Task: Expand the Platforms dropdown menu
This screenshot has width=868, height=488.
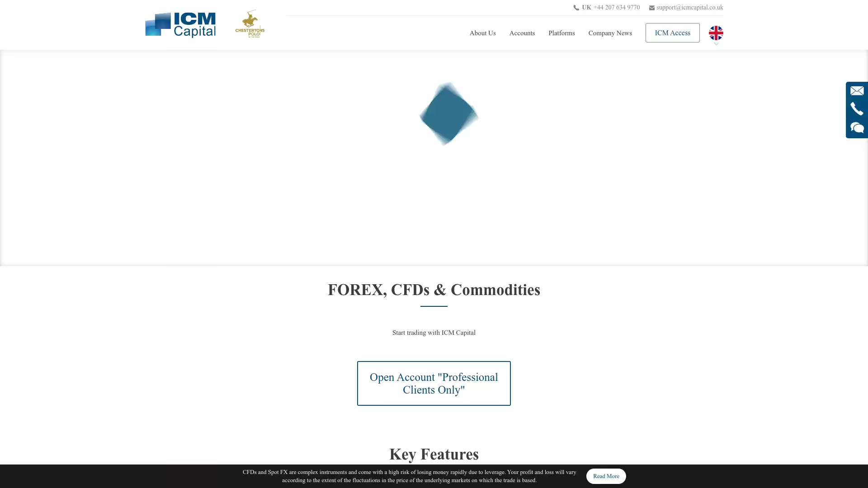Action: point(561,33)
